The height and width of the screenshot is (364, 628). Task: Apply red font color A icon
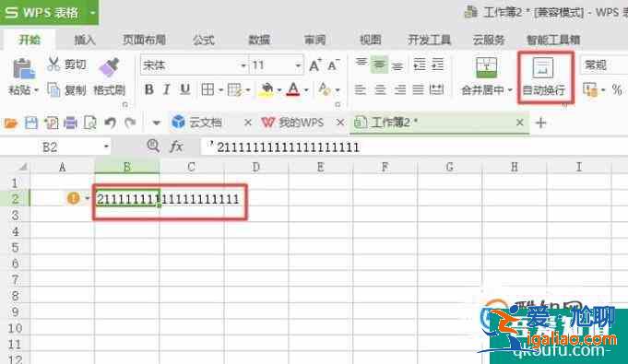293,89
